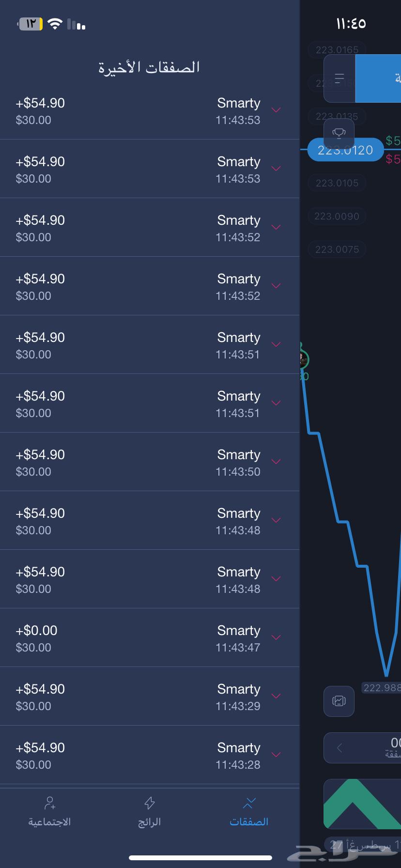The height and width of the screenshot is (868, 401).
Task: Switch to the الاجتماعية tab
Action: click(48, 812)
